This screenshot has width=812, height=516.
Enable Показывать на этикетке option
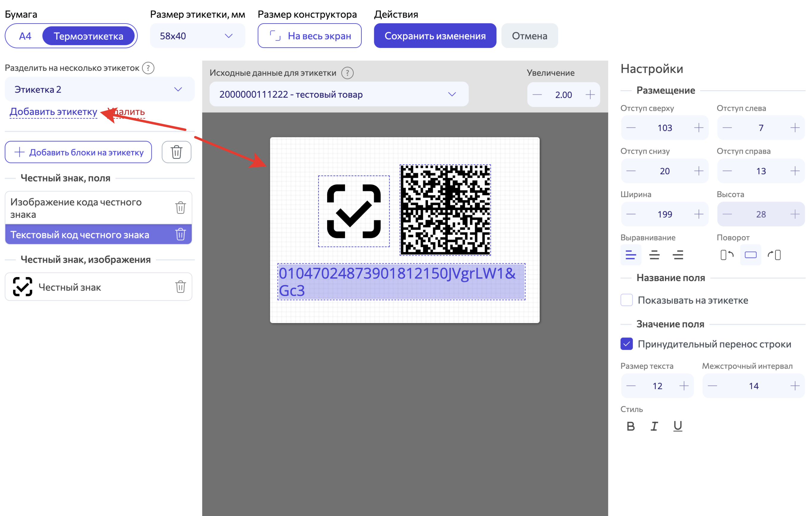coord(627,300)
